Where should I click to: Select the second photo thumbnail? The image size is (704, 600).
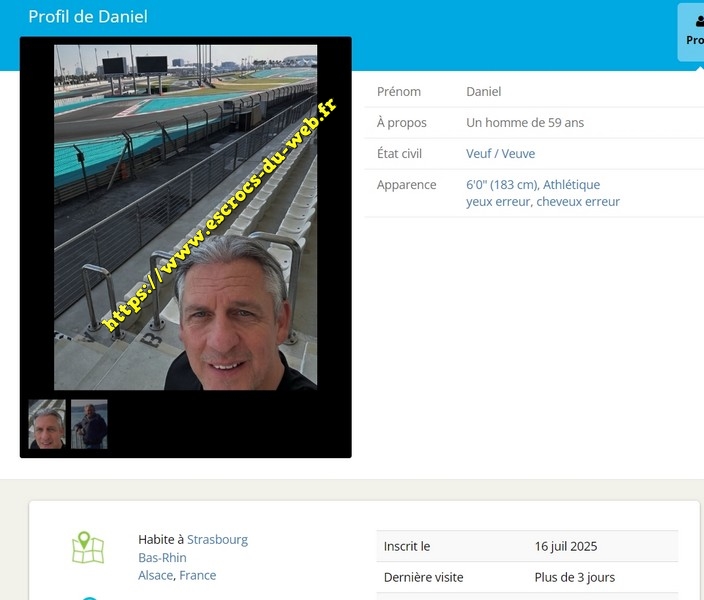pyautogui.click(x=89, y=424)
